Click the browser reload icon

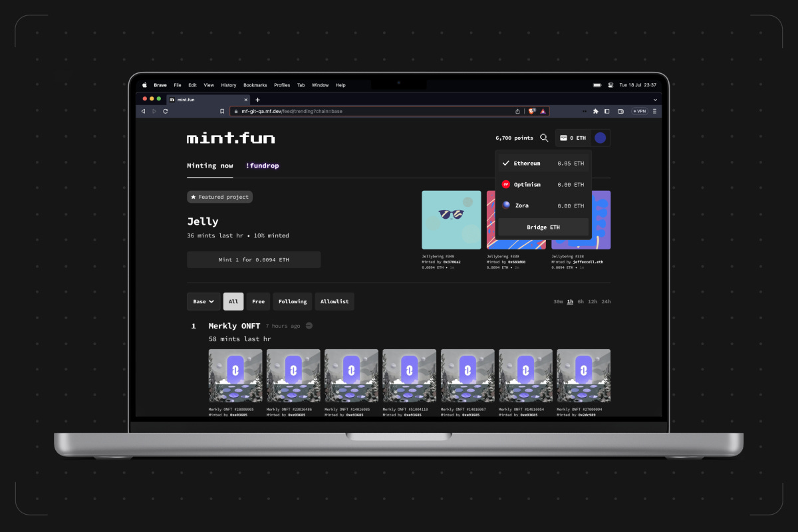(165, 111)
